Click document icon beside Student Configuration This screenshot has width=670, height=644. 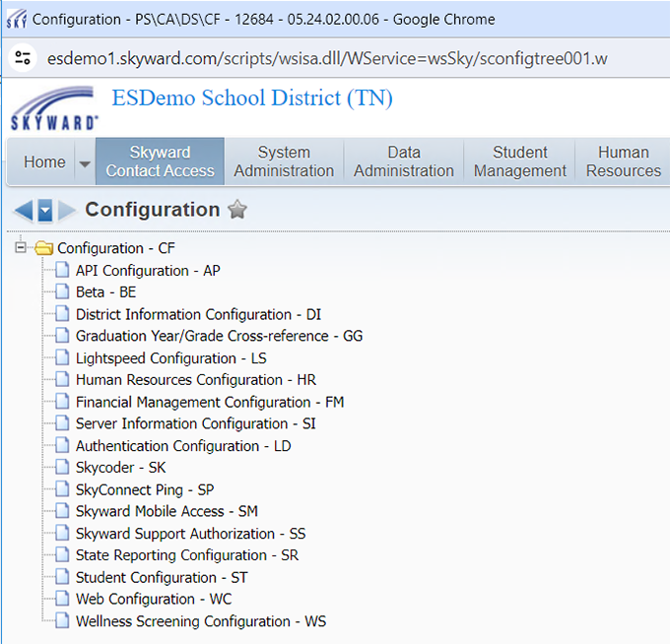click(x=62, y=577)
